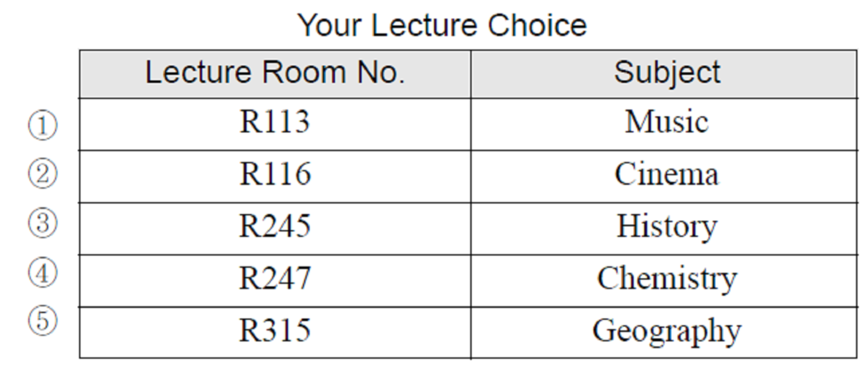Choose circled option number 4

(42, 272)
